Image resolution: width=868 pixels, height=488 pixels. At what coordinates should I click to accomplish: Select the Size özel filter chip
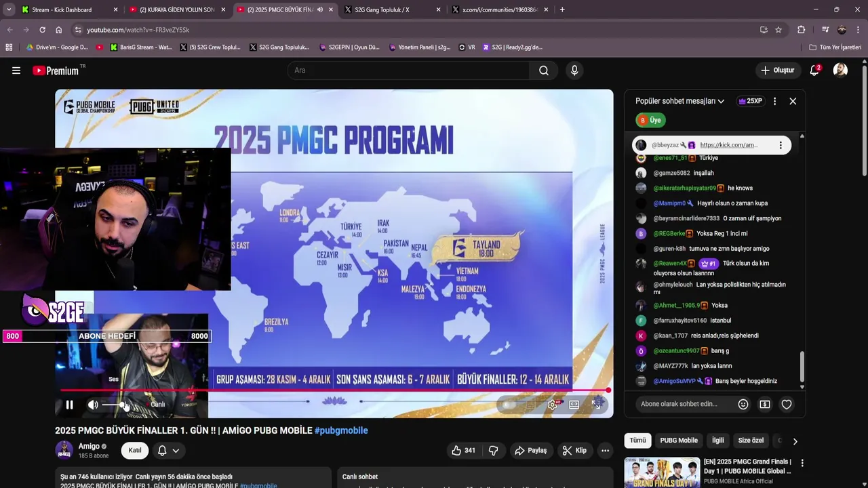click(751, 441)
